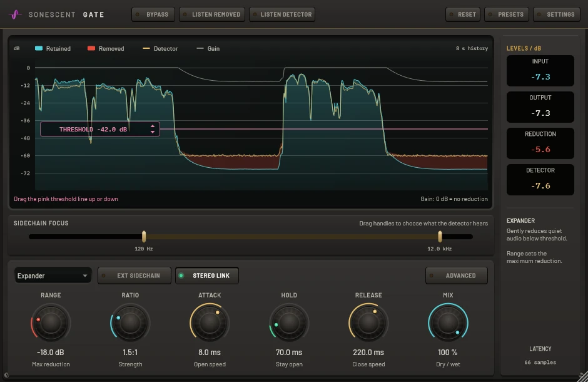Click the Removed legend red swatch
This screenshot has width=588, height=382.
(91, 48)
